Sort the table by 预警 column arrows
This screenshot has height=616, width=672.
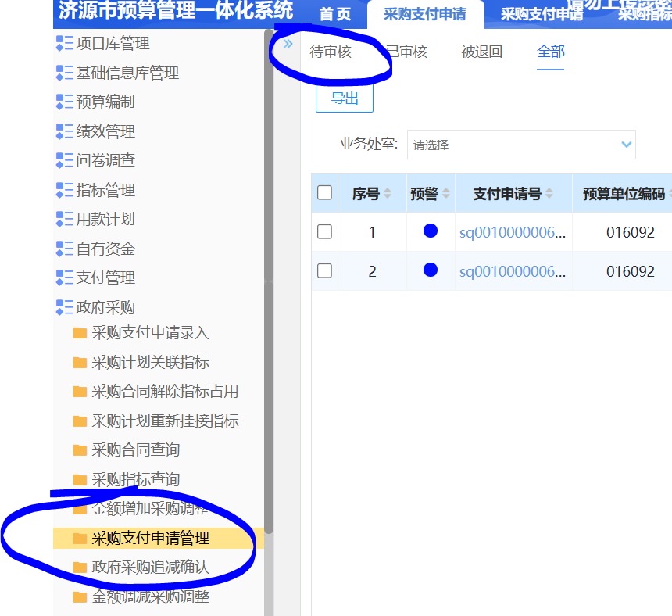coord(445,194)
